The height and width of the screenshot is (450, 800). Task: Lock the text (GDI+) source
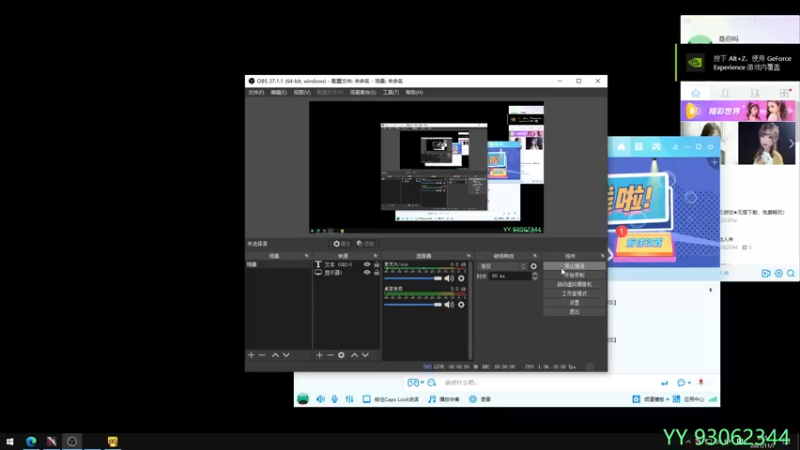pos(377,264)
